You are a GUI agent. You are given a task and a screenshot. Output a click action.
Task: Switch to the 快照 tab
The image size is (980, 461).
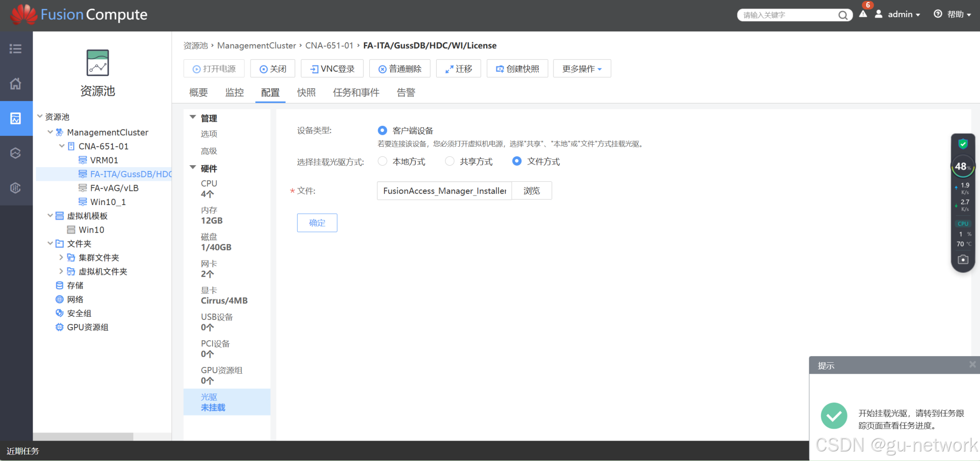pos(306,93)
